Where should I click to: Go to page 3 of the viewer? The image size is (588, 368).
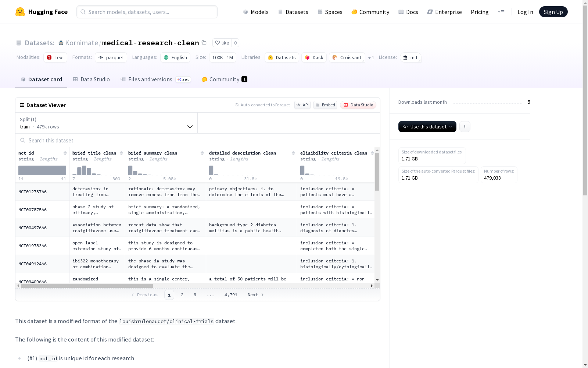pos(195,295)
